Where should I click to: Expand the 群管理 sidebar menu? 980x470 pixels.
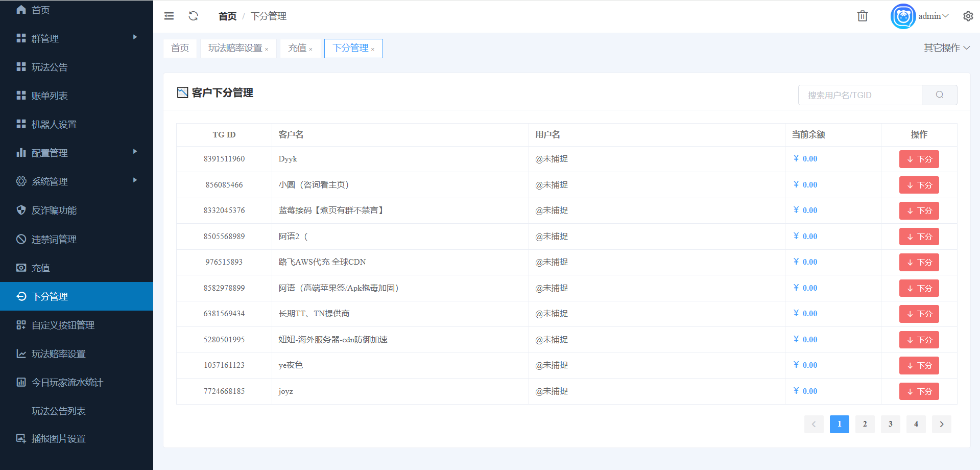tap(77, 38)
